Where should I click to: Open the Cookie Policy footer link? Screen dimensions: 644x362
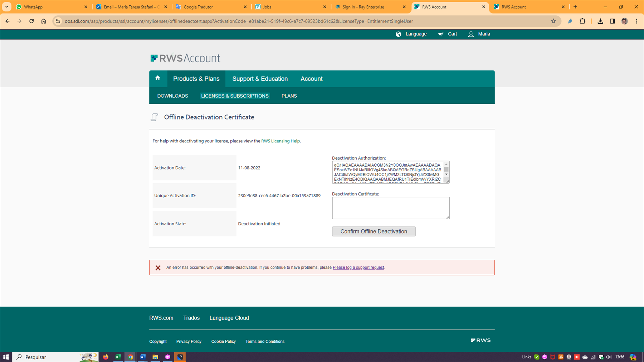(x=224, y=342)
